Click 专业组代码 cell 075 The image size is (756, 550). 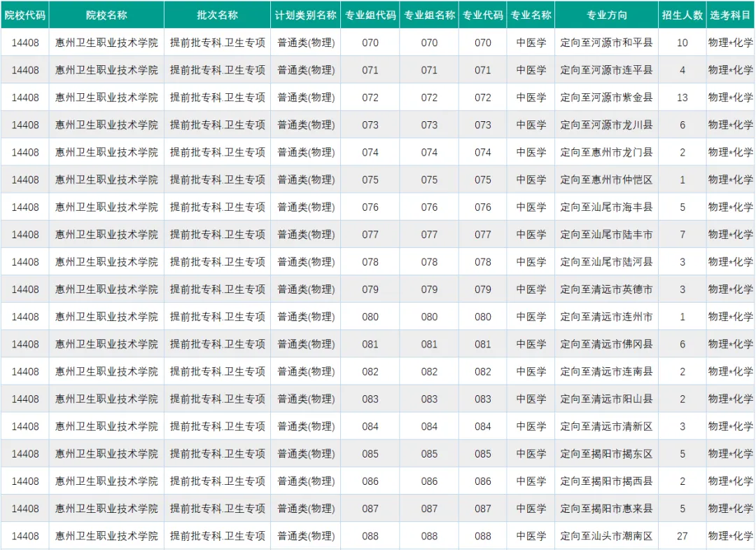(370, 180)
